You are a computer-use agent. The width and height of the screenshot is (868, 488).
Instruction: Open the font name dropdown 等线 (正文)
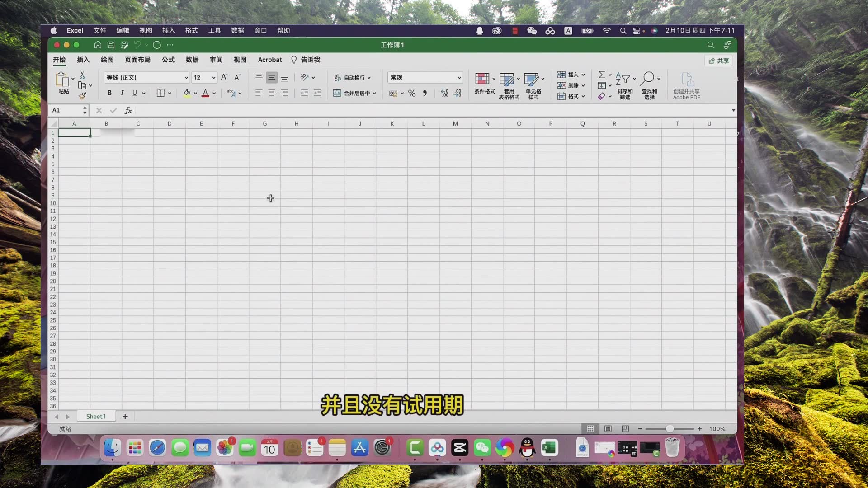pyautogui.click(x=146, y=77)
